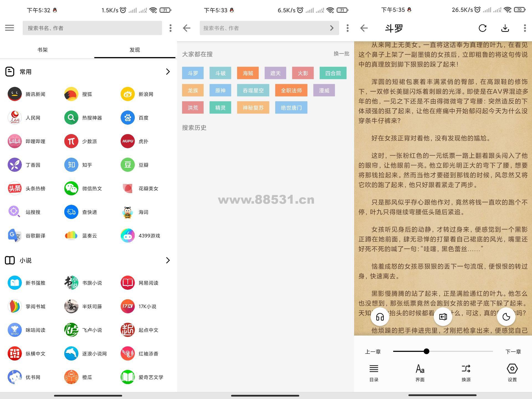Open the 腾讯新闻 penguin icon

(x=15, y=94)
